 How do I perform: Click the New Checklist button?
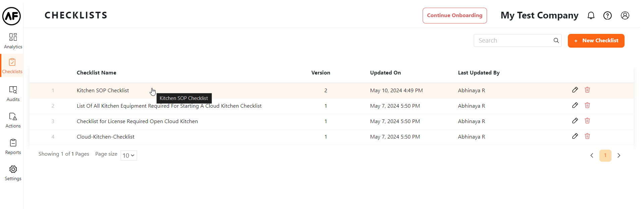596,41
